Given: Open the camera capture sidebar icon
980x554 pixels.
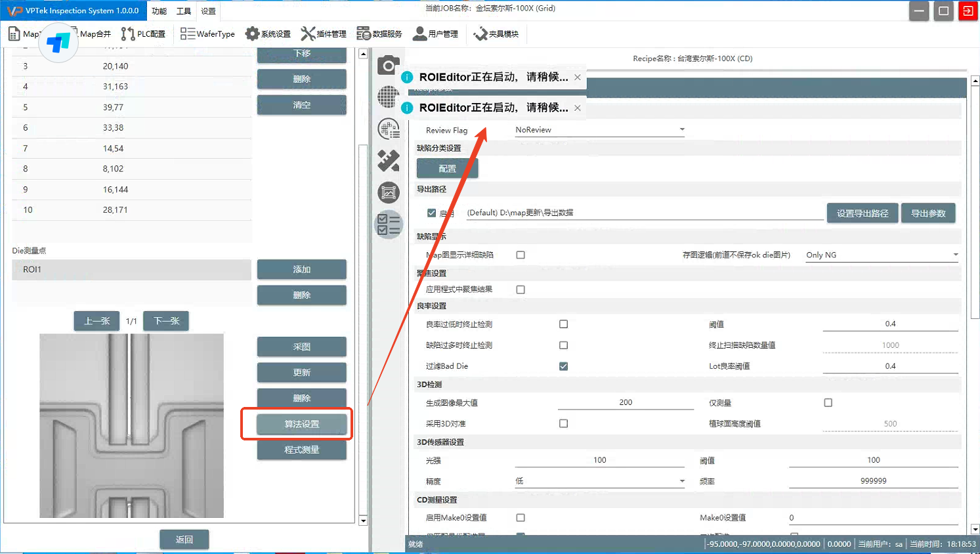Looking at the screenshot, I should (388, 65).
